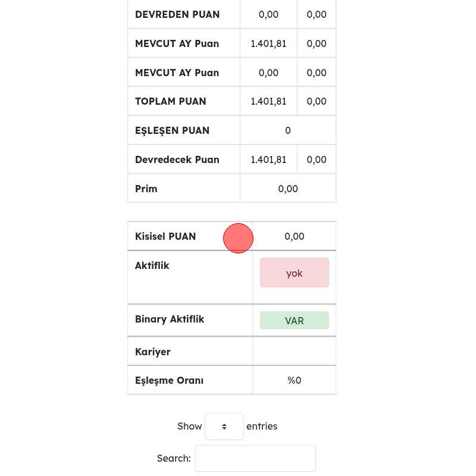Click the Eşleşme Oranı value %0
Viewport: 476px width, 476px height.
click(294, 380)
